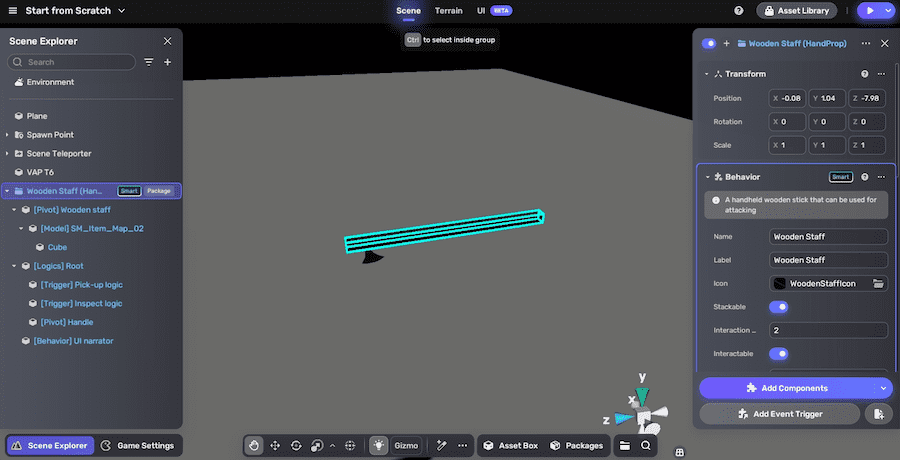Toggle the Wooden Staff object enabled switch
The height and width of the screenshot is (460, 900).
[x=710, y=43]
